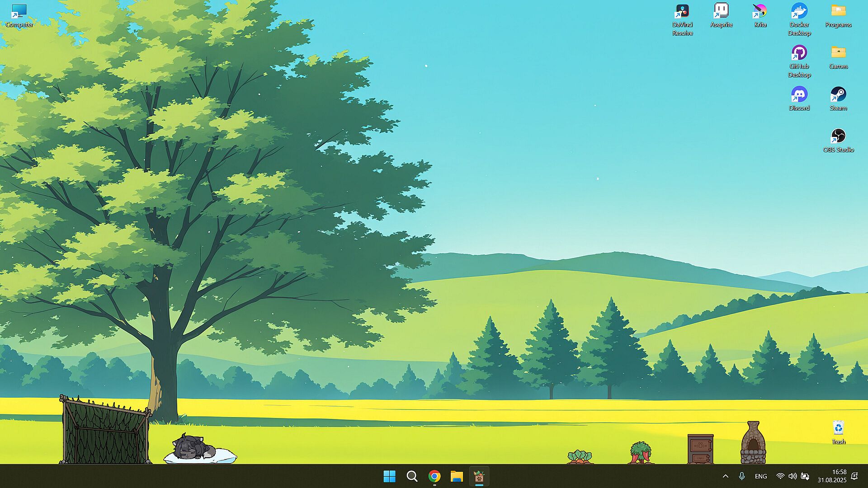Open taskbar Search
The width and height of the screenshot is (868, 488).
[x=412, y=476]
